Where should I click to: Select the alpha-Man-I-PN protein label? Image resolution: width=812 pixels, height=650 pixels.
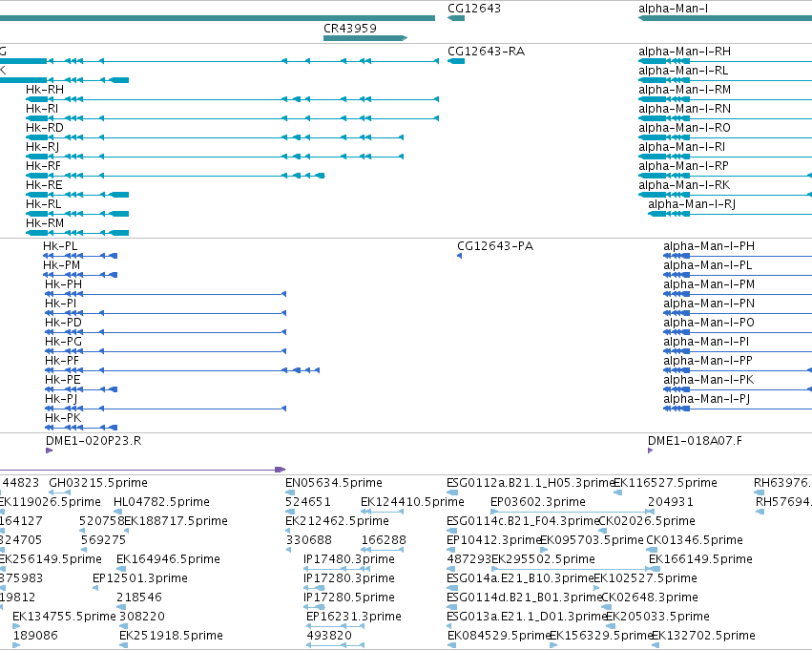click(x=709, y=304)
